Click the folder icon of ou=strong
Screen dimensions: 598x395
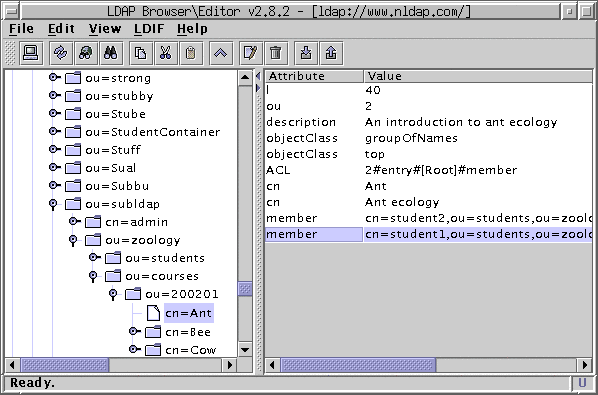73,78
